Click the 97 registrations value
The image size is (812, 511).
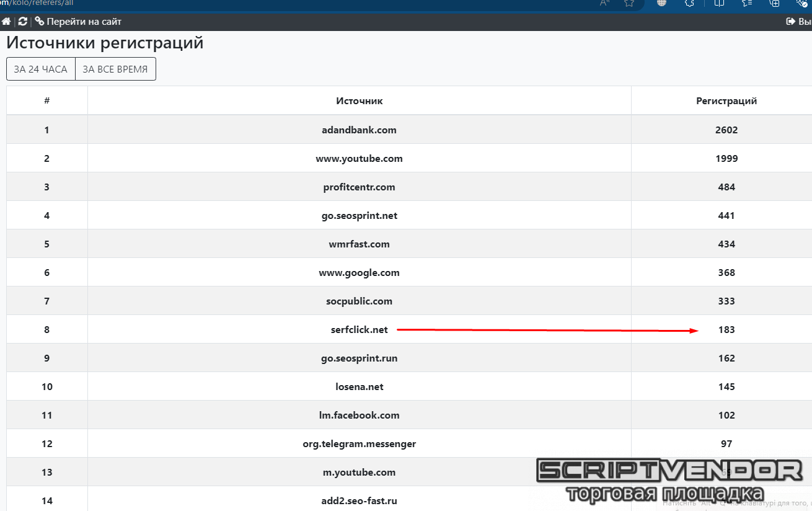(x=726, y=444)
